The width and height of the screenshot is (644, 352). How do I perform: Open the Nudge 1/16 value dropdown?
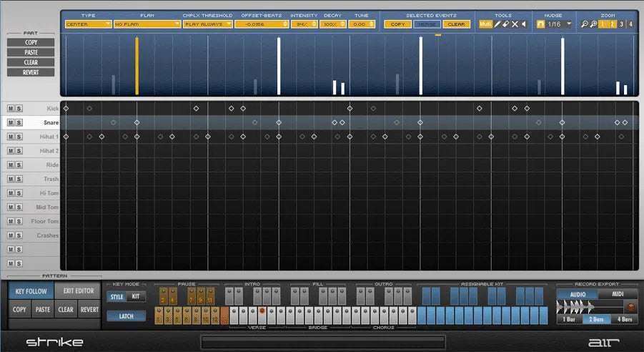(x=569, y=24)
